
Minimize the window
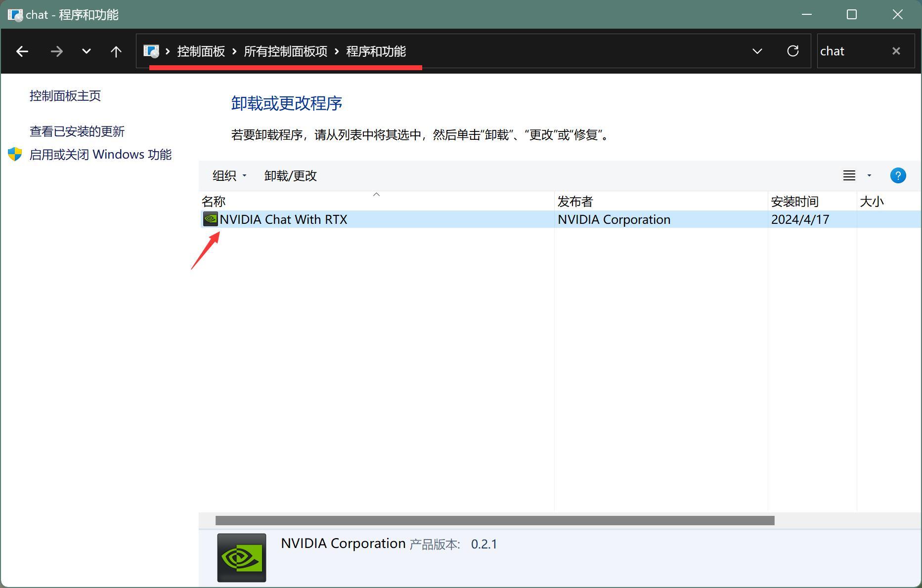tap(807, 14)
